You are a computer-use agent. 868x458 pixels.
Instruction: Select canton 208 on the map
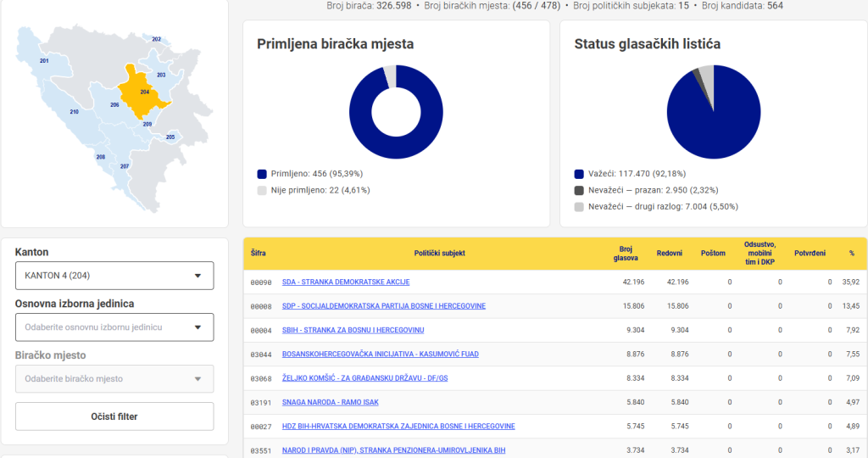101,157
